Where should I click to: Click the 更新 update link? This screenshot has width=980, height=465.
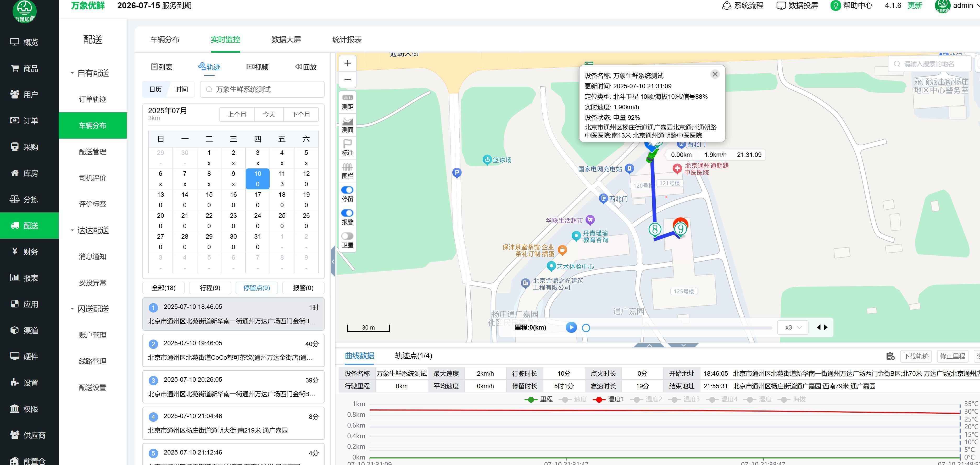(915, 6)
